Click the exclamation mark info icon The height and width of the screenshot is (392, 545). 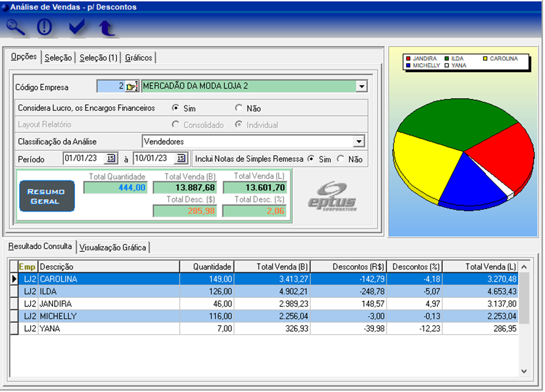click(x=45, y=28)
